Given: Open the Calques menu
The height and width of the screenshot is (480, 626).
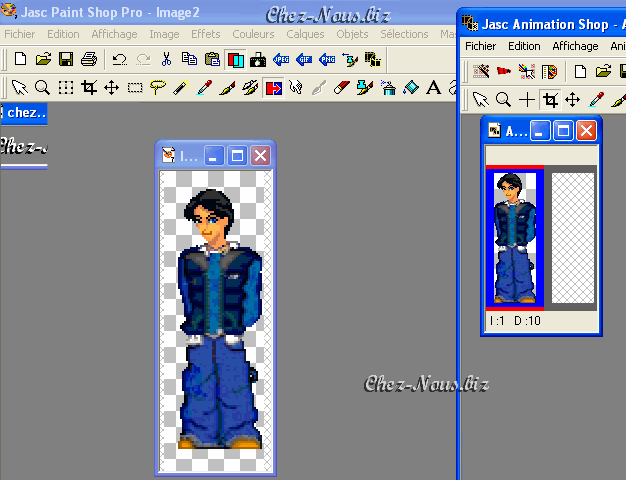Looking at the screenshot, I should [305, 34].
